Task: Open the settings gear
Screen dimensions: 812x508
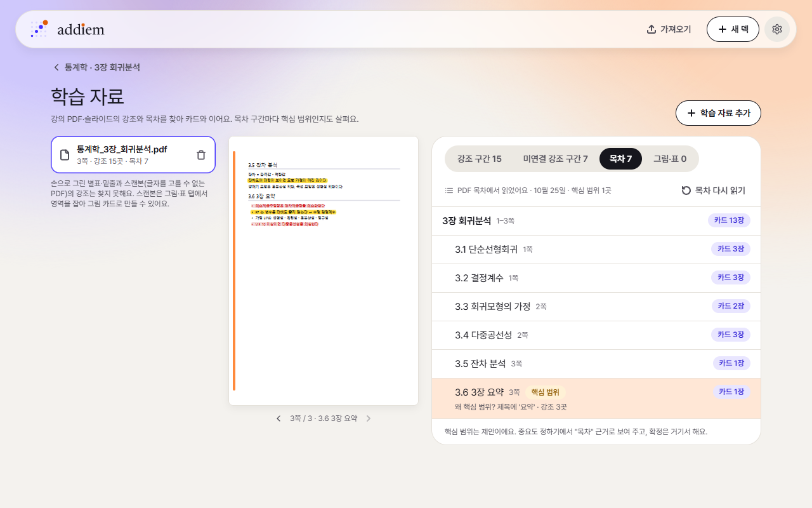Action: pyautogui.click(x=777, y=29)
